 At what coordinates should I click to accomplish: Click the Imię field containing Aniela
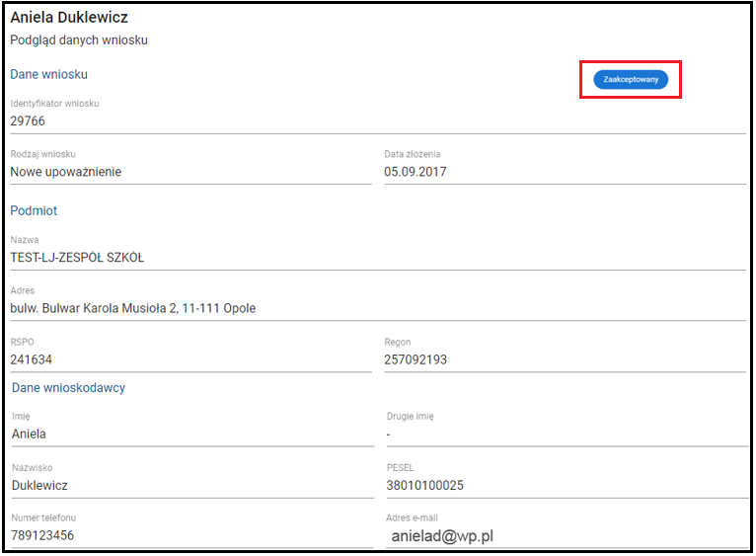[x=191, y=434]
